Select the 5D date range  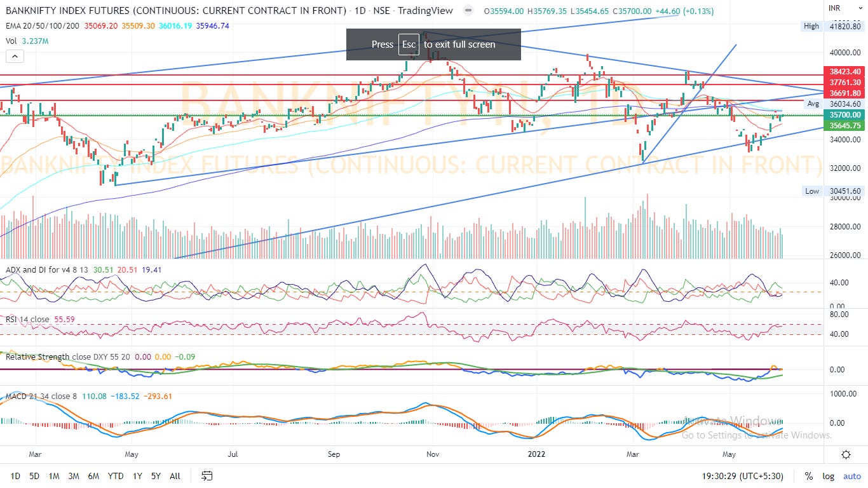[x=35, y=476]
